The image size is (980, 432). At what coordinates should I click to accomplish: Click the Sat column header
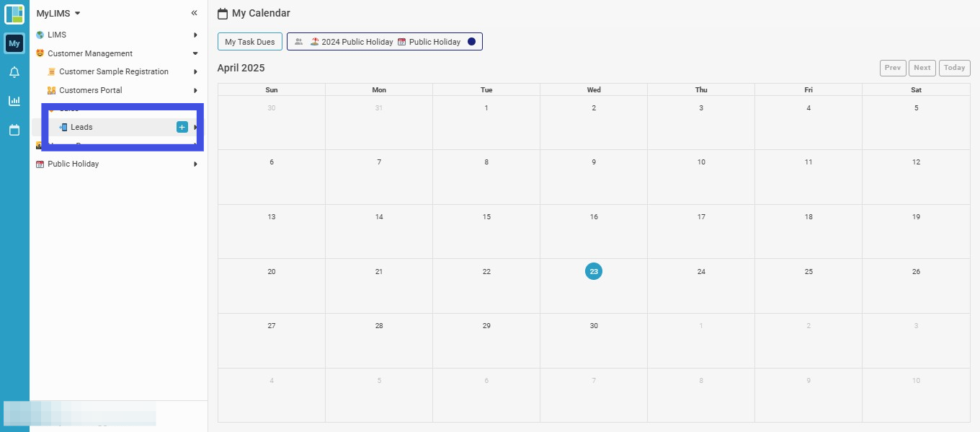tap(916, 89)
